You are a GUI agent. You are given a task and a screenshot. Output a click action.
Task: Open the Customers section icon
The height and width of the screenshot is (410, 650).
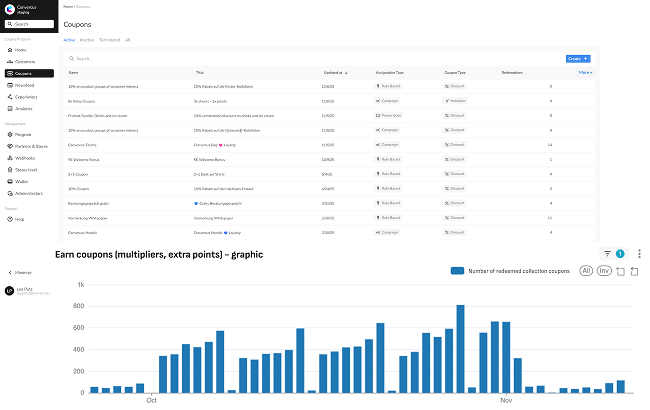coord(10,61)
